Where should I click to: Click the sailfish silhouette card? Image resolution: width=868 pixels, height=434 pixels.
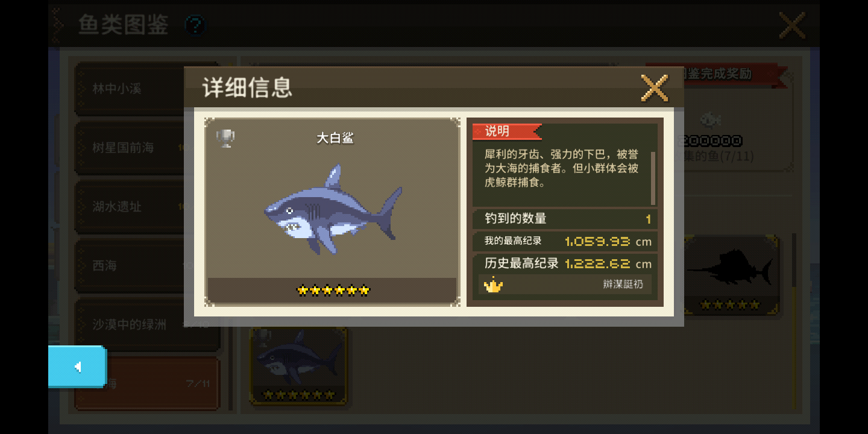coord(731,275)
